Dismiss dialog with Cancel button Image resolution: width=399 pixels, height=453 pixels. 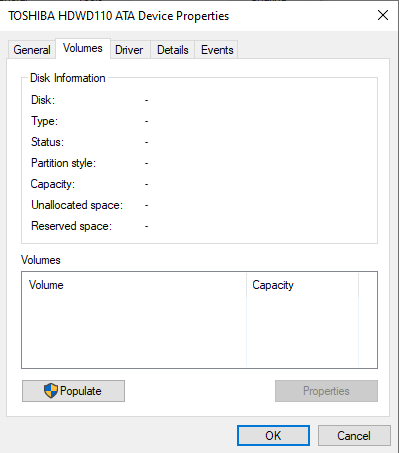coord(354,436)
